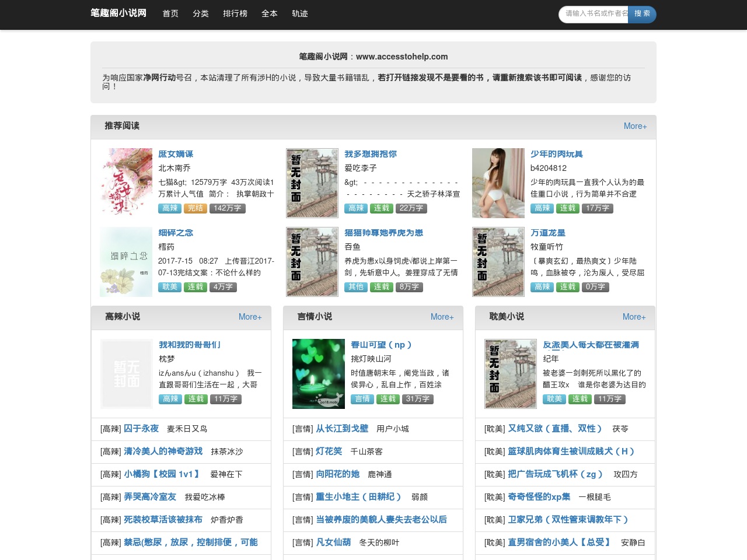747x560 pixels.
Task: Open More+ in 耽美小说 section
Action: tap(634, 317)
